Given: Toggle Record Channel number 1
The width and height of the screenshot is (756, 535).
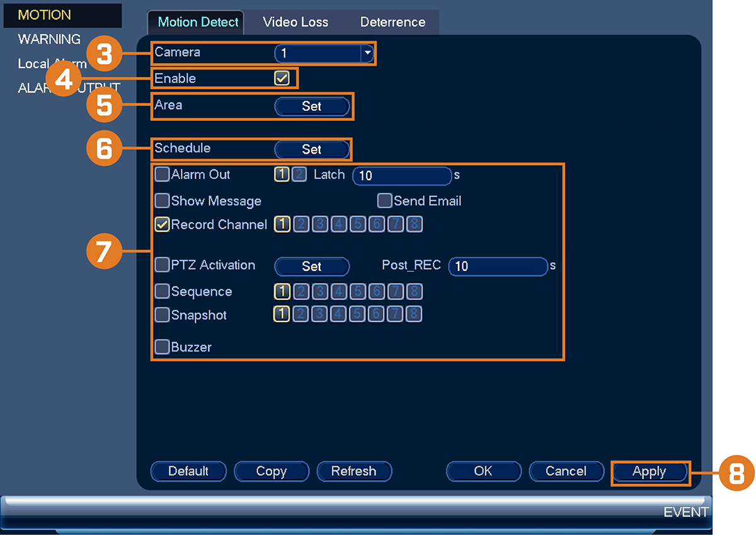Looking at the screenshot, I should pyautogui.click(x=282, y=224).
